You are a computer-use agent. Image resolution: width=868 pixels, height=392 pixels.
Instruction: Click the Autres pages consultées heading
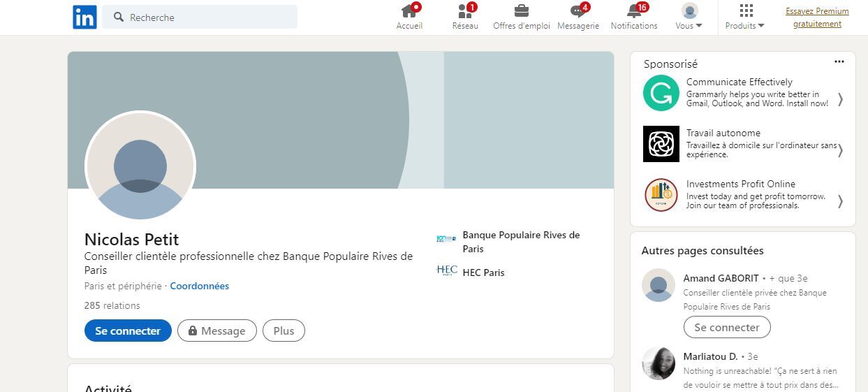tap(703, 250)
